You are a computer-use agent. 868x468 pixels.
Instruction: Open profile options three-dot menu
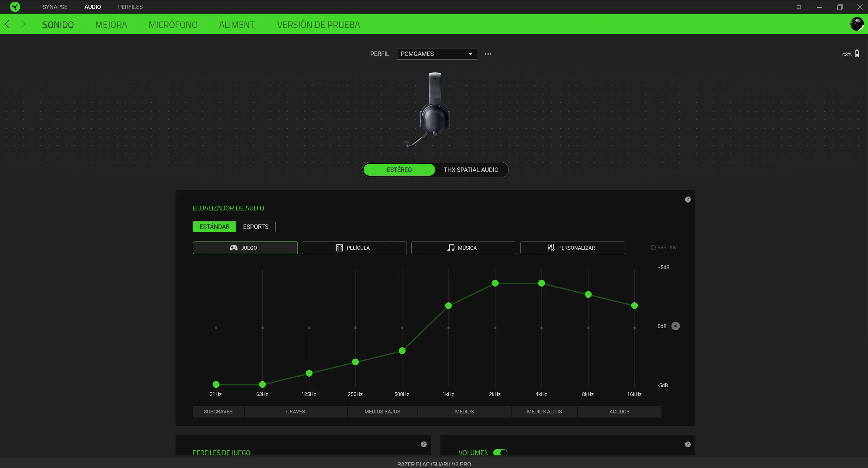tap(488, 54)
